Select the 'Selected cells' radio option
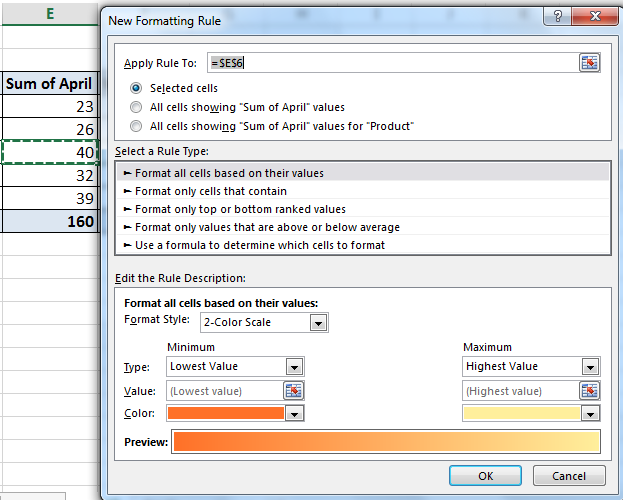 coord(136,88)
